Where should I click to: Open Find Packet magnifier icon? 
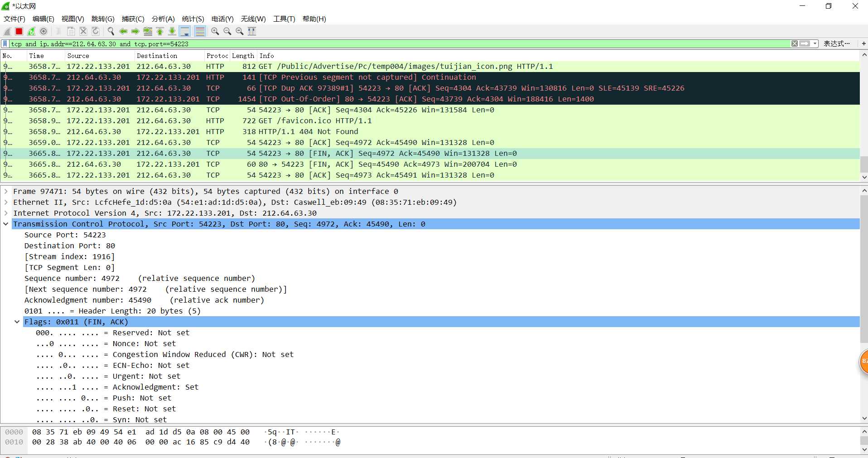coord(111,31)
